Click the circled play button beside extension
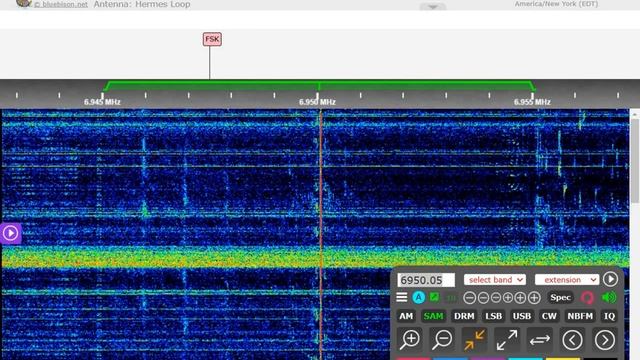 (610, 279)
